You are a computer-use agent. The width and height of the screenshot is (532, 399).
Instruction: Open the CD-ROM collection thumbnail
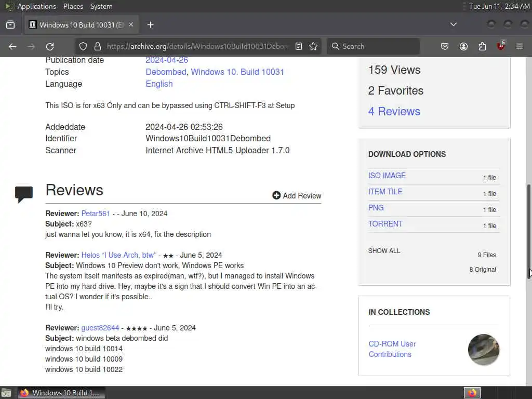click(484, 350)
